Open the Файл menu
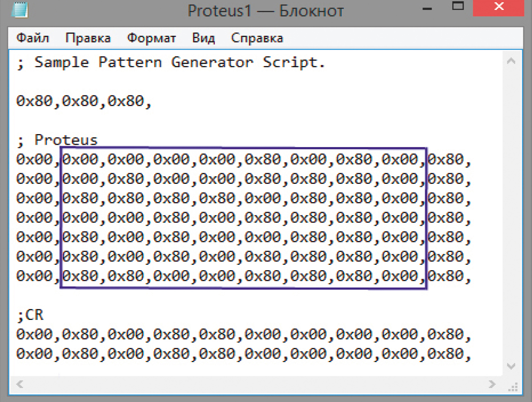Viewport: 532px width, 402px height. tap(33, 38)
